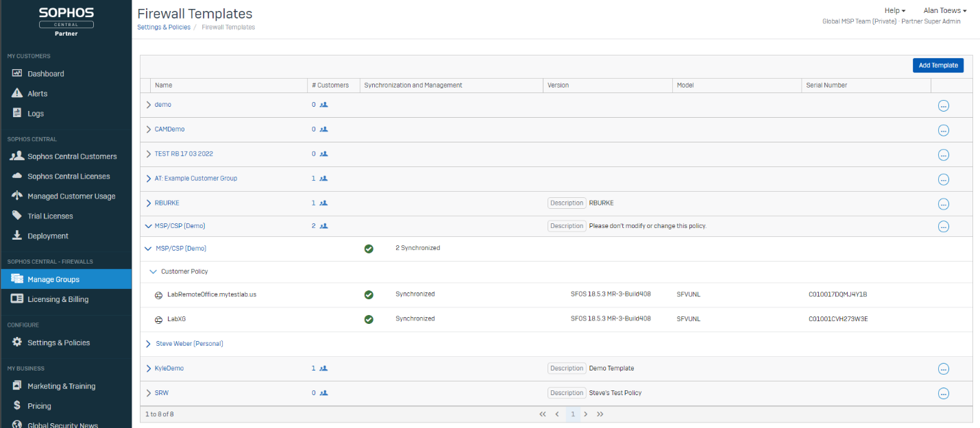The image size is (980, 428).
Task: Select Manage Groups in the sidebar
Action: [53, 279]
